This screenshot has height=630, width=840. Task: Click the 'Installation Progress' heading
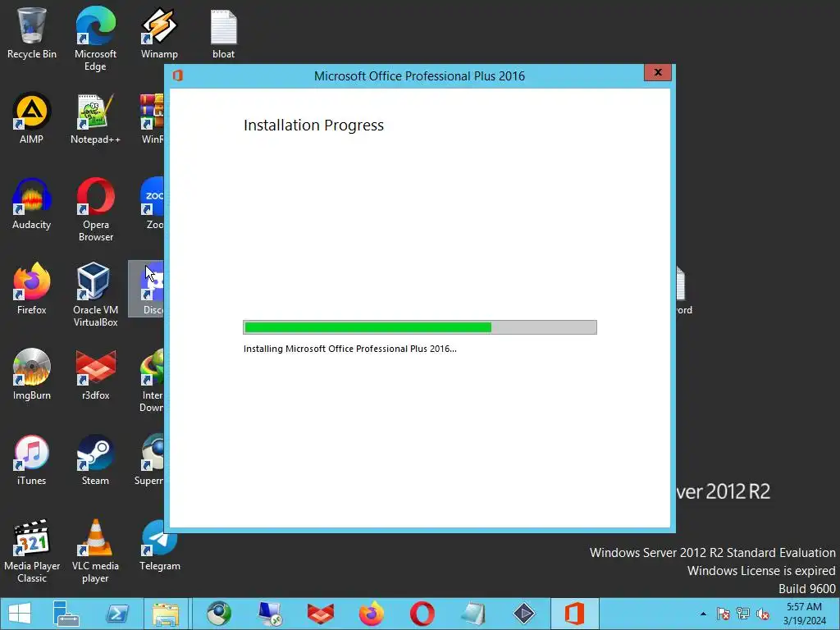(x=313, y=126)
